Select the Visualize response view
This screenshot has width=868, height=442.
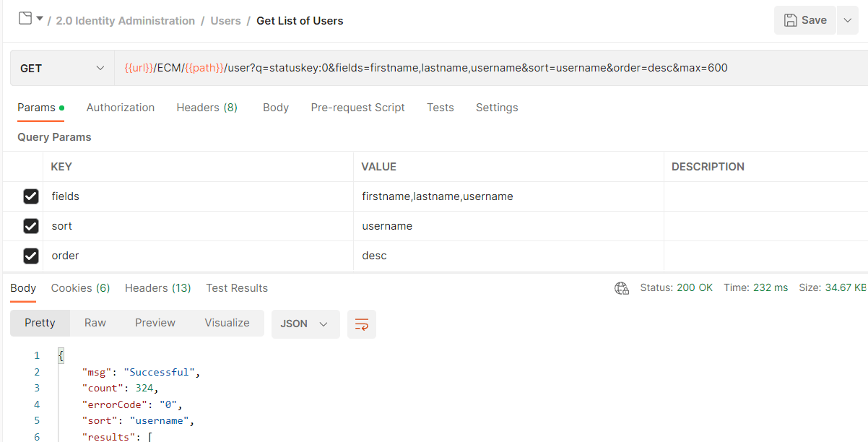[227, 322]
